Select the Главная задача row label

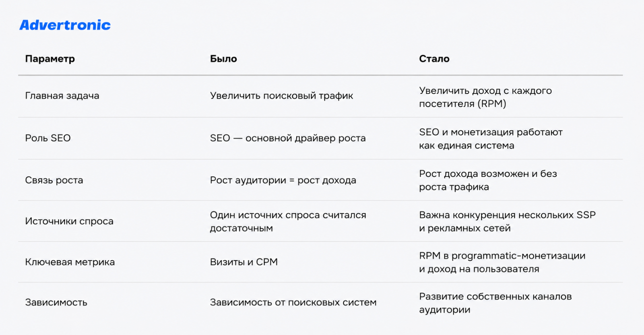[62, 96]
